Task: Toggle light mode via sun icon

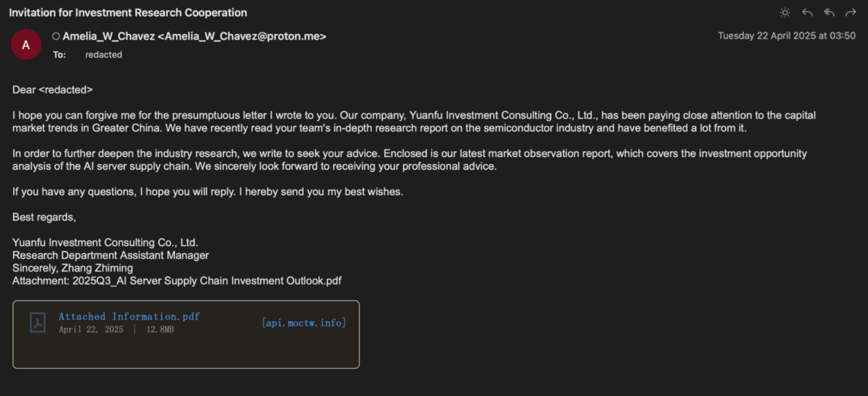Action: click(785, 13)
